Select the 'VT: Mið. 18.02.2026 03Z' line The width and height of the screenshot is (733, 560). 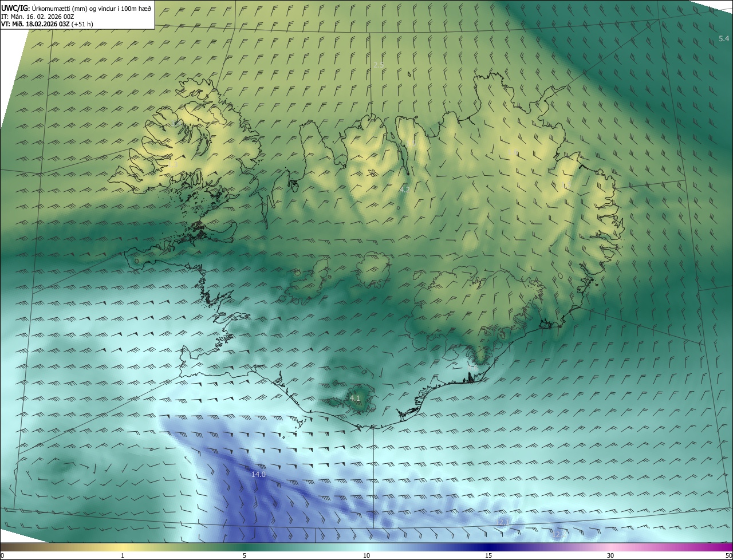[47, 24]
